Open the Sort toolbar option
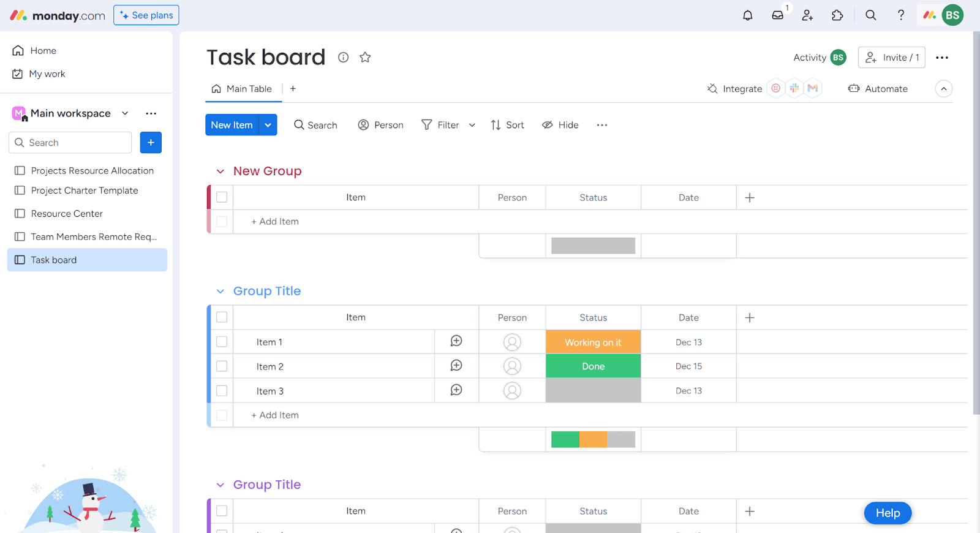This screenshot has height=533, width=980. [x=507, y=125]
